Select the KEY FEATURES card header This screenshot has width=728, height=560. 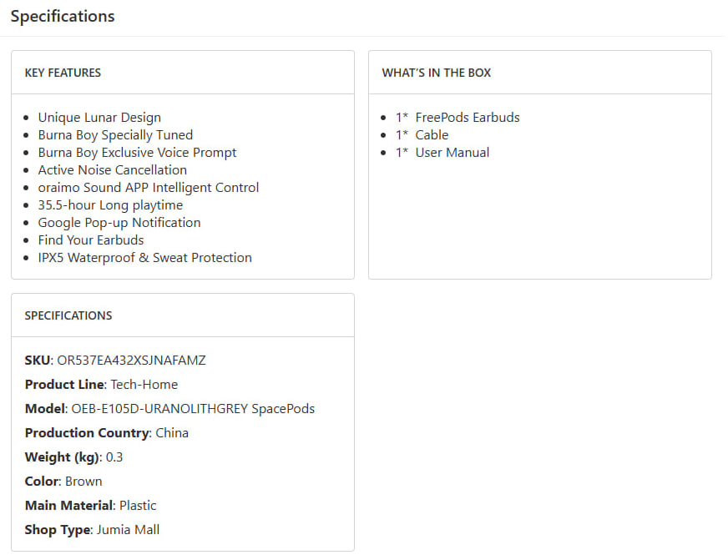point(63,73)
